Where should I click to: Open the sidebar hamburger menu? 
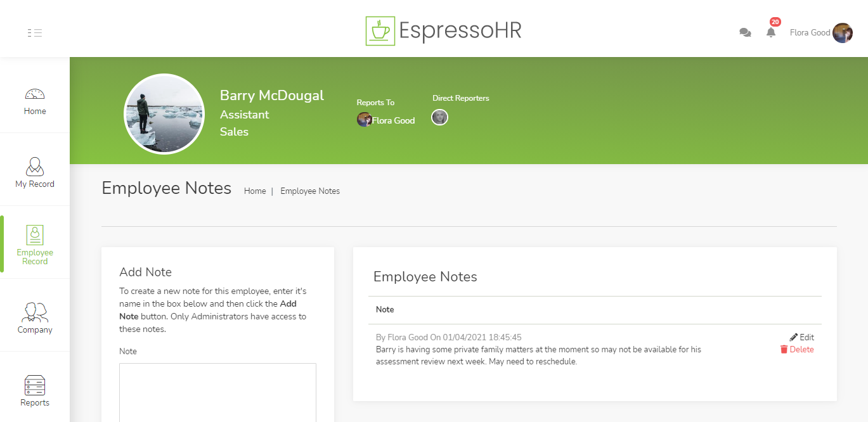[x=35, y=32]
